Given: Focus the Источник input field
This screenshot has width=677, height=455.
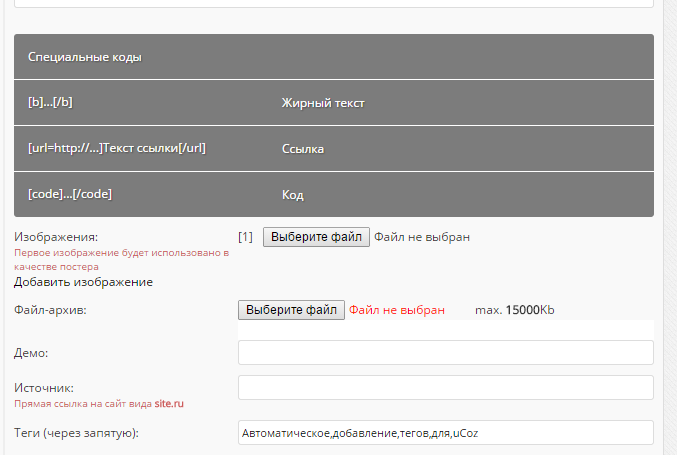Looking at the screenshot, I should coord(446,387).
